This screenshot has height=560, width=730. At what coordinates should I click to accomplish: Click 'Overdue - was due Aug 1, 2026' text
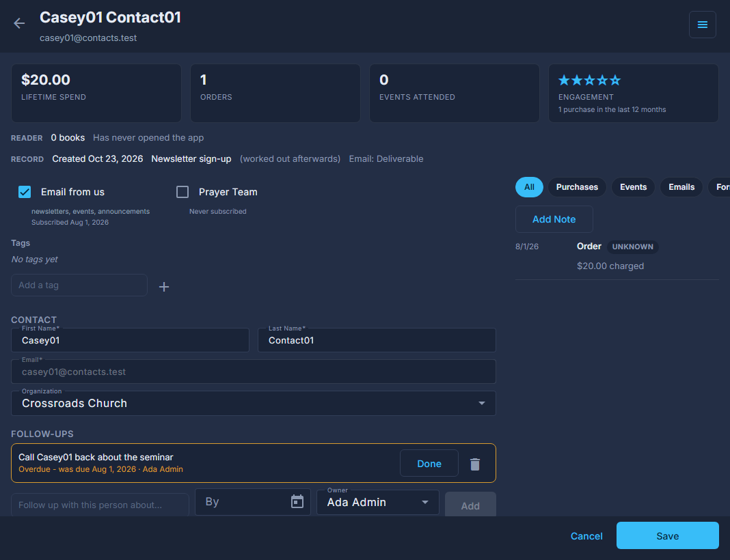click(x=77, y=469)
